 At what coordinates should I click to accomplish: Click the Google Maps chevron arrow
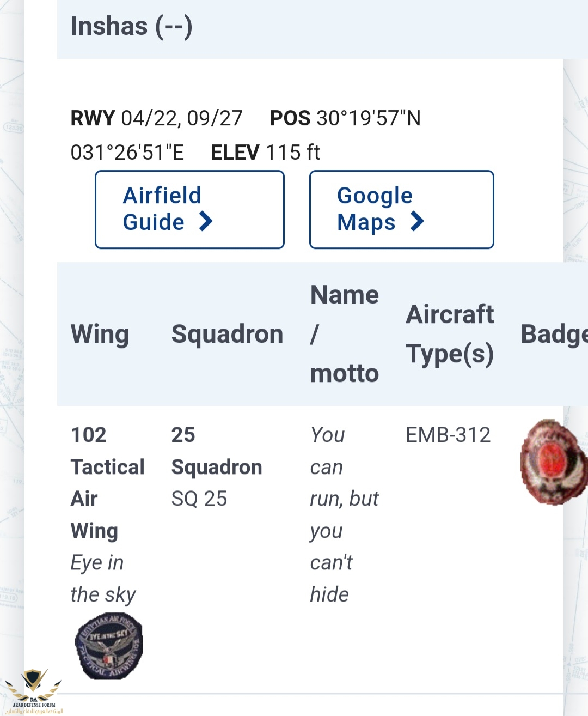tap(417, 222)
